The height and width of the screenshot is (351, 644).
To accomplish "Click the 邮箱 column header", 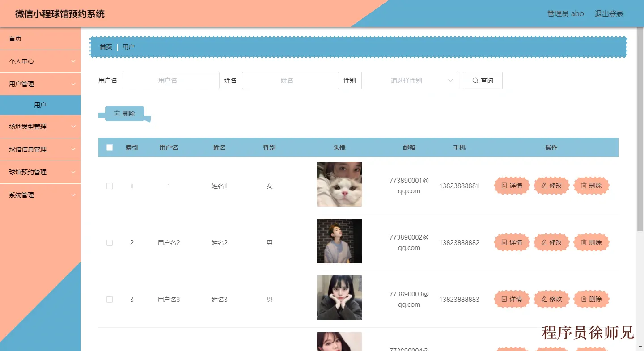I will 409,148.
